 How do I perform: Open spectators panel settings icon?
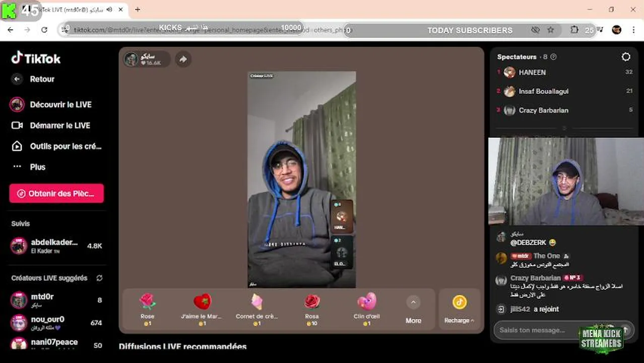[626, 57]
